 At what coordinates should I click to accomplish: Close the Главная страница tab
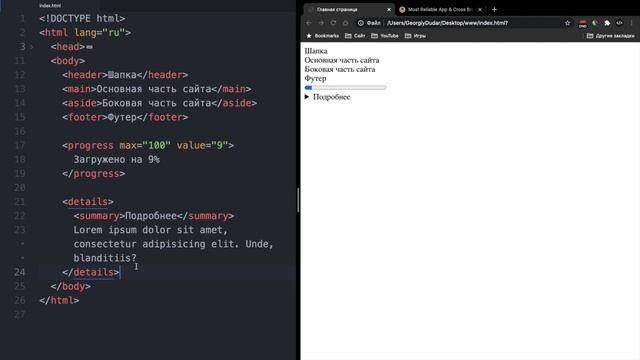point(389,9)
